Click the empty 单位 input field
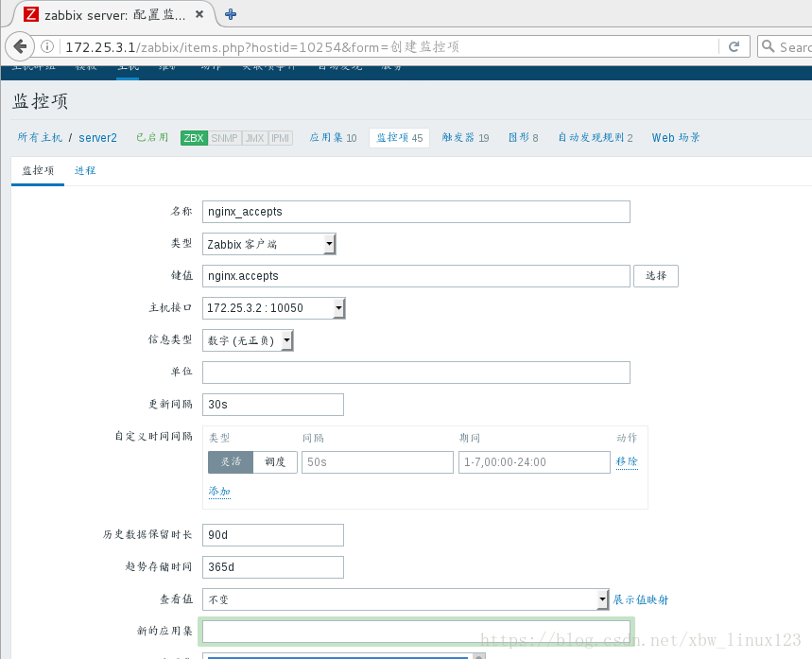The width and height of the screenshot is (812, 659). coord(416,373)
